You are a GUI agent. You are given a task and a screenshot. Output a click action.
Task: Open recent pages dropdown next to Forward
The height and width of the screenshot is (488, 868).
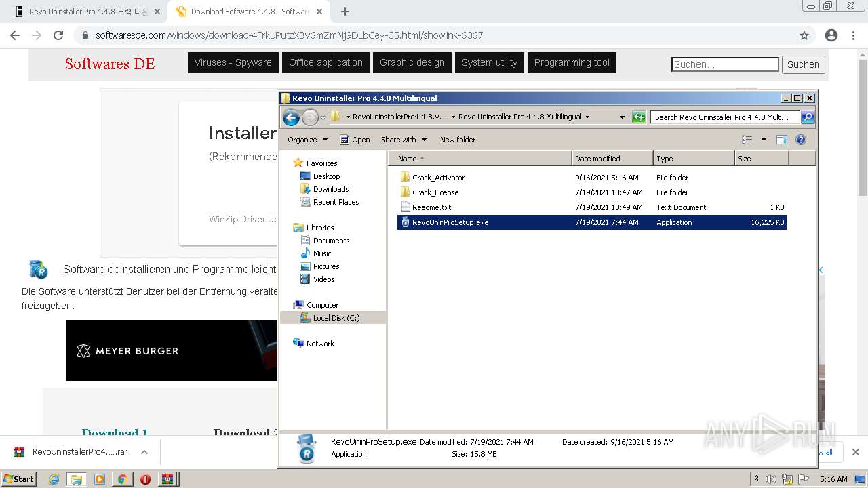pyautogui.click(x=323, y=117)
